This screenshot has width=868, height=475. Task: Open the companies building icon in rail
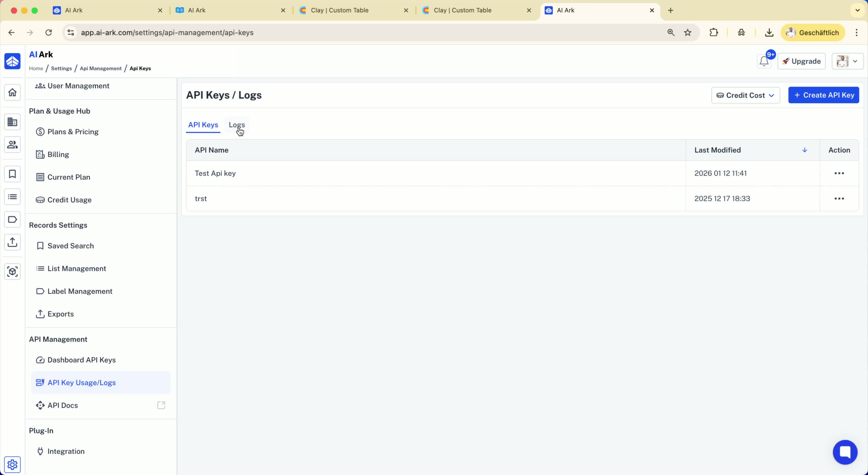13,122
